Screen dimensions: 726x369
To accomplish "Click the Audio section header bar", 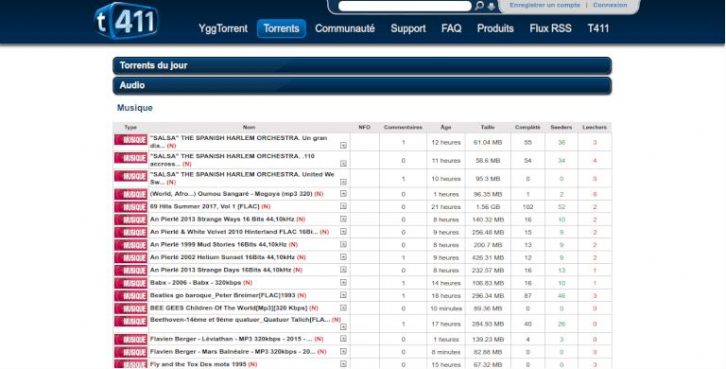I will coord(362,86).
